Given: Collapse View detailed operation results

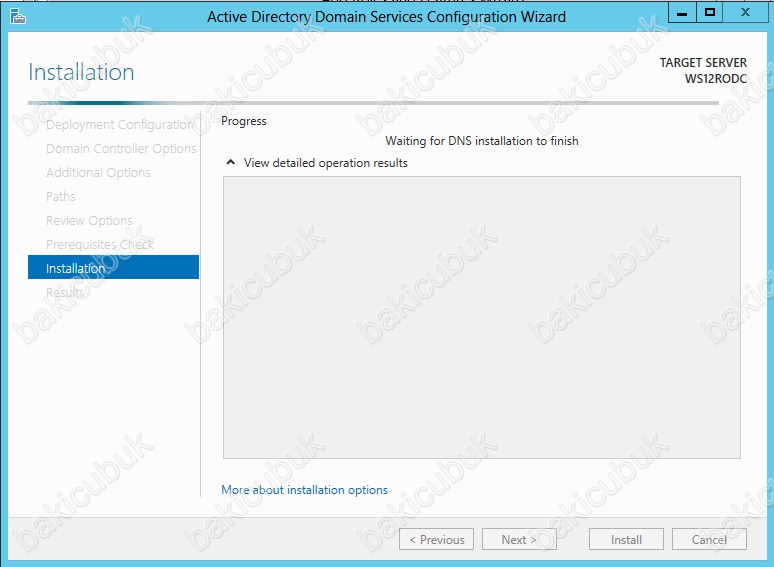Looking at the screenshot, I should point(231,162).
